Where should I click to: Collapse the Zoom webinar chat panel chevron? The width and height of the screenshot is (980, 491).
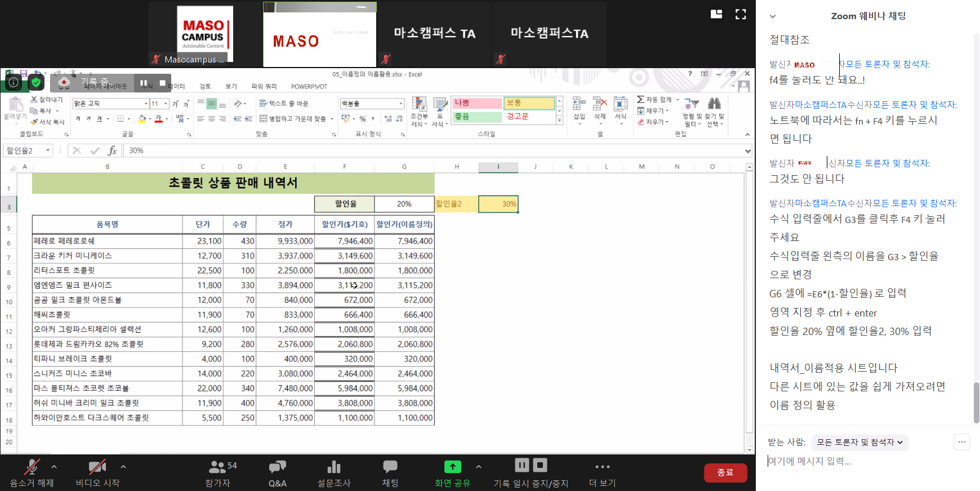click(x=773, y=16)
